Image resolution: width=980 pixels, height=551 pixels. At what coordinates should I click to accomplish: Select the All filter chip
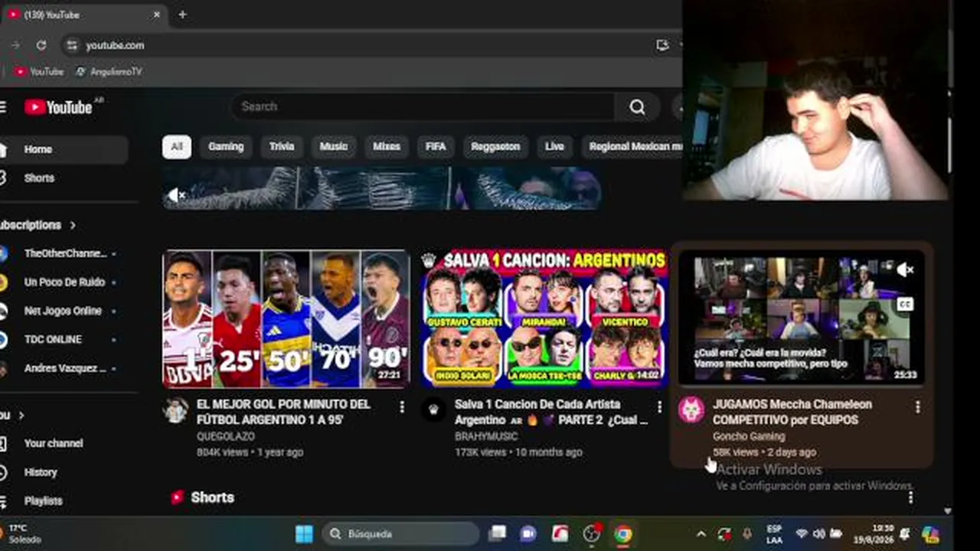coord(177,147)
